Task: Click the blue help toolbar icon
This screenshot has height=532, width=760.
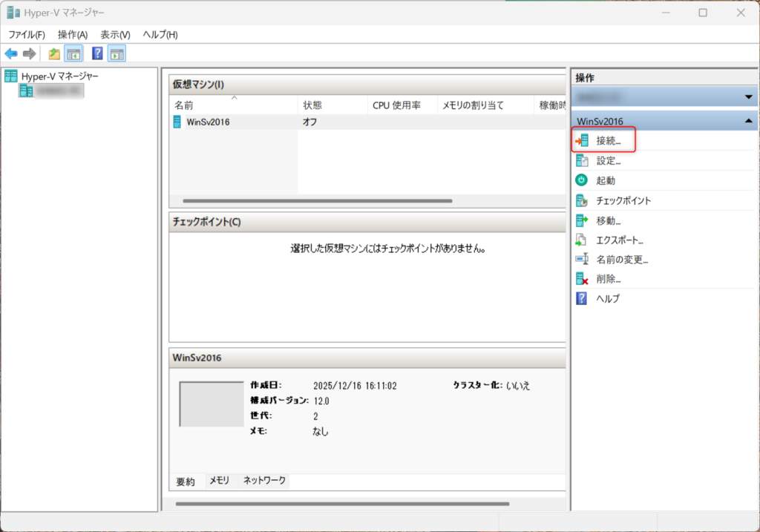Action: tap(97, 53)
